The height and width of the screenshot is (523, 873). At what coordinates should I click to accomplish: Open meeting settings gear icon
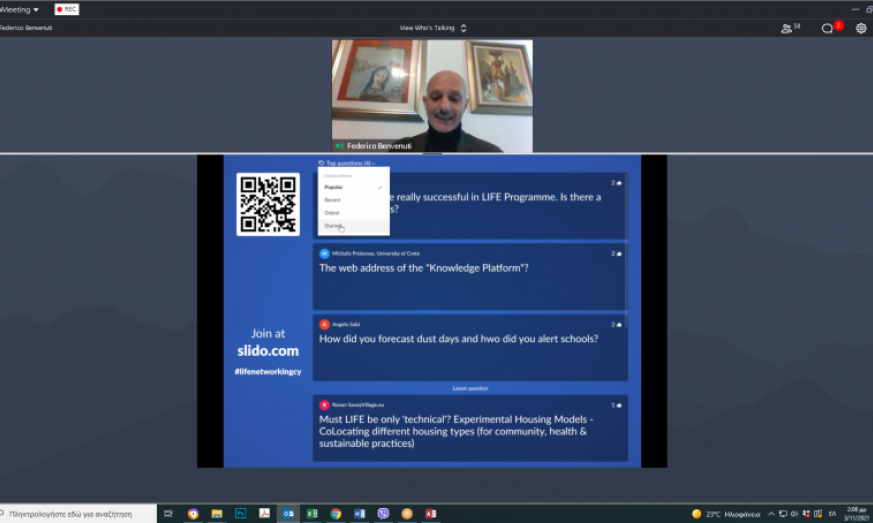861,28
